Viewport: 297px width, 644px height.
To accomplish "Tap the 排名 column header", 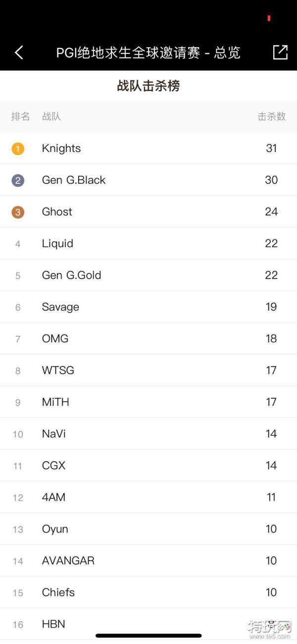I will click(21, 117).
